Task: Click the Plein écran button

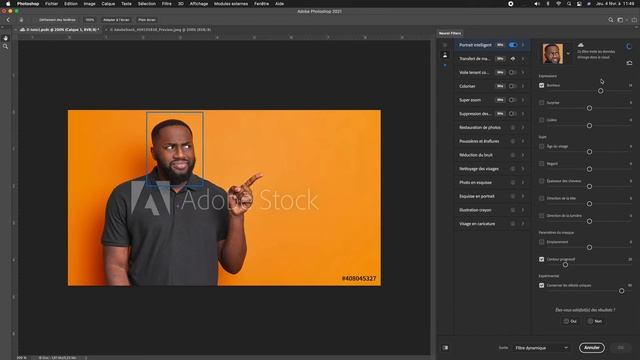Action: [x=147, y=20]
